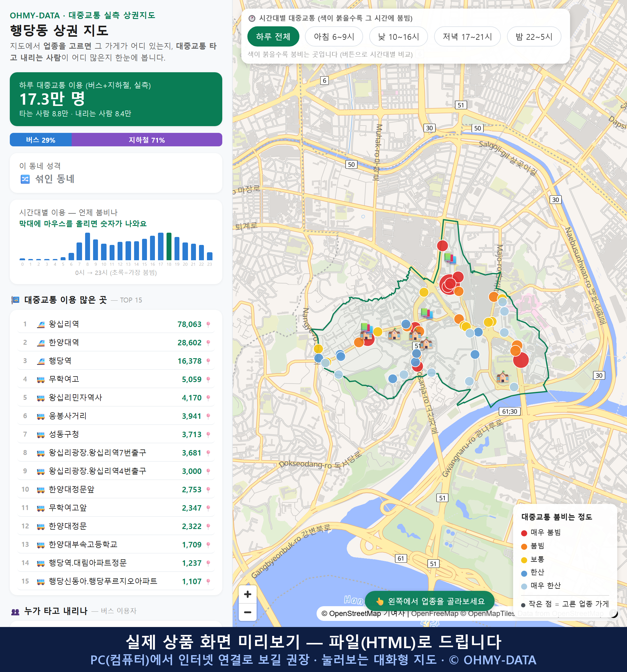Click the bus icon in 대중교통 이용 많은 곳 heading
The width and height of the screenshot is (627, 672).
click(x=15, y=300)
